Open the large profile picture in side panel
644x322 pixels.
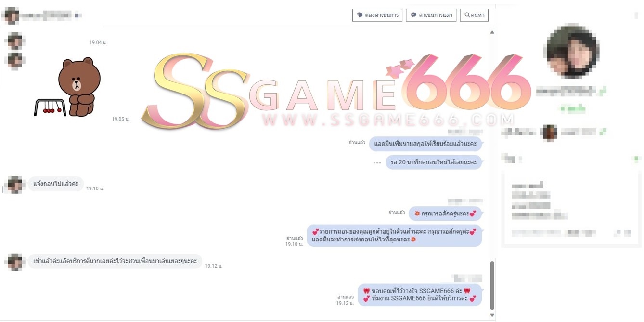(572, 51)
